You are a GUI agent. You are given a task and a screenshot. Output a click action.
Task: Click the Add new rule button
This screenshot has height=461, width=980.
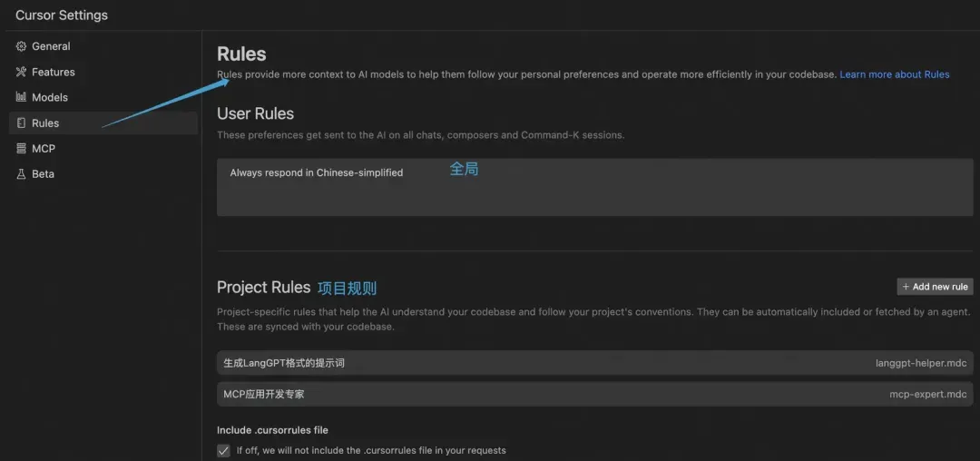[x=935, y=287]
